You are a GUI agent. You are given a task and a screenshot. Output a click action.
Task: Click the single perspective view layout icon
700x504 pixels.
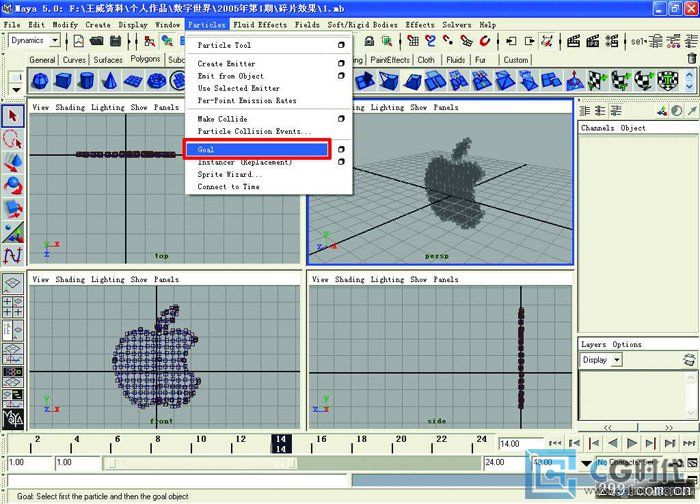coord(12,282)
